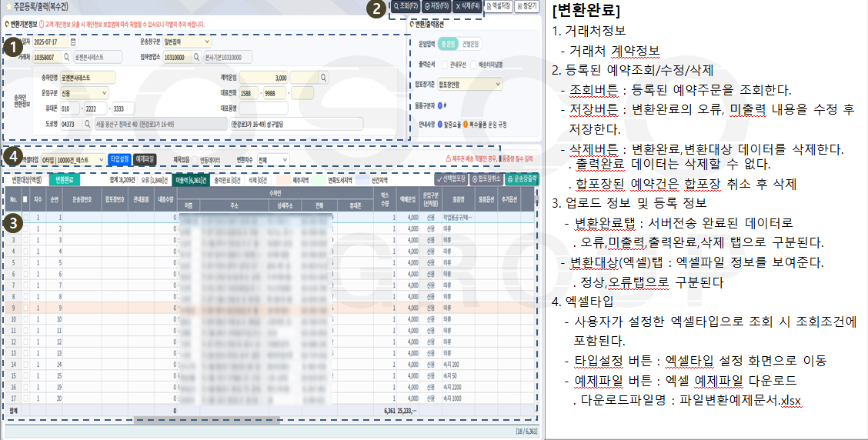Toggle the select-all checkbox in table header
868x440 pixels.
(25, 199)
